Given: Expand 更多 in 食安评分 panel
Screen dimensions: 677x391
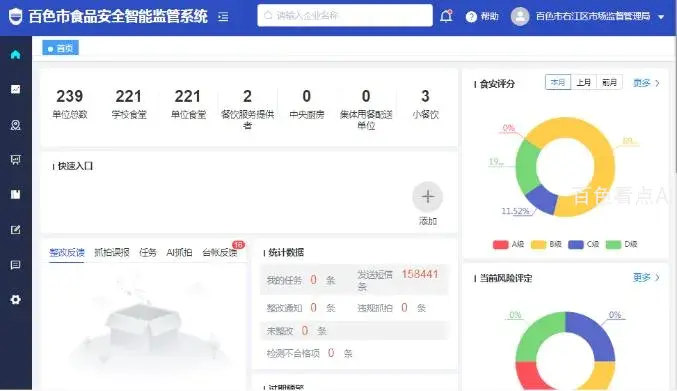Looking at the screenshot, I should point(646,83).
